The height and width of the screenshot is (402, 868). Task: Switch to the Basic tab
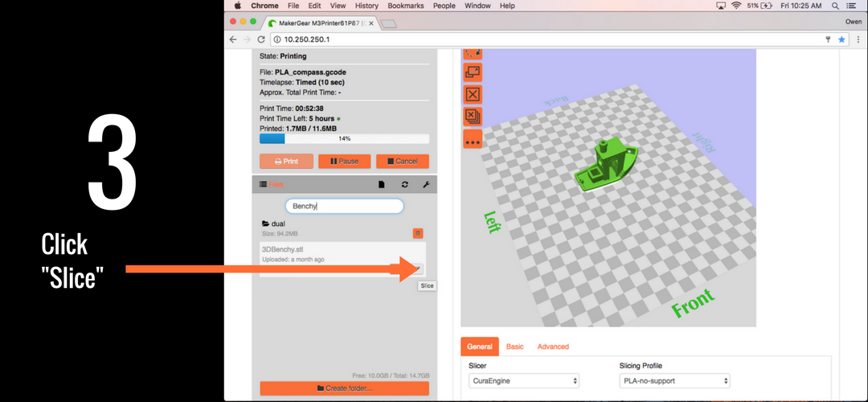(x=514, y=347)
